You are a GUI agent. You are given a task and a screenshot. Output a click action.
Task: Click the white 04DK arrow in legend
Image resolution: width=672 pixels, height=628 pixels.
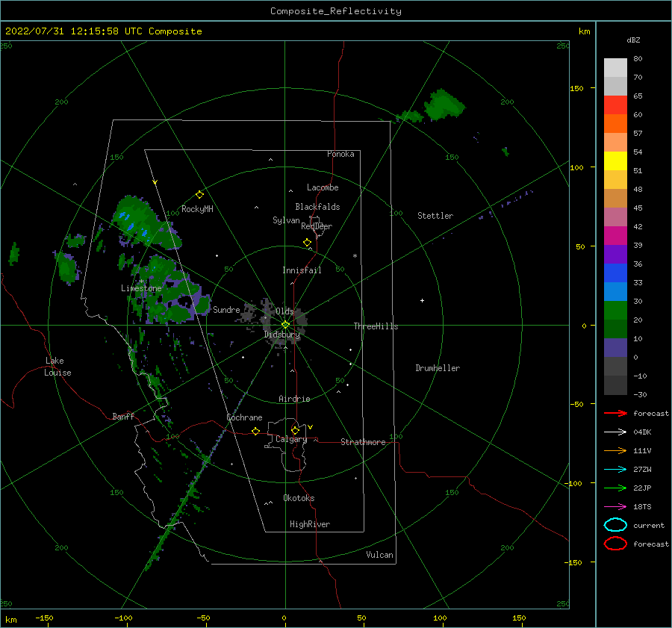(x=615, y=432)
